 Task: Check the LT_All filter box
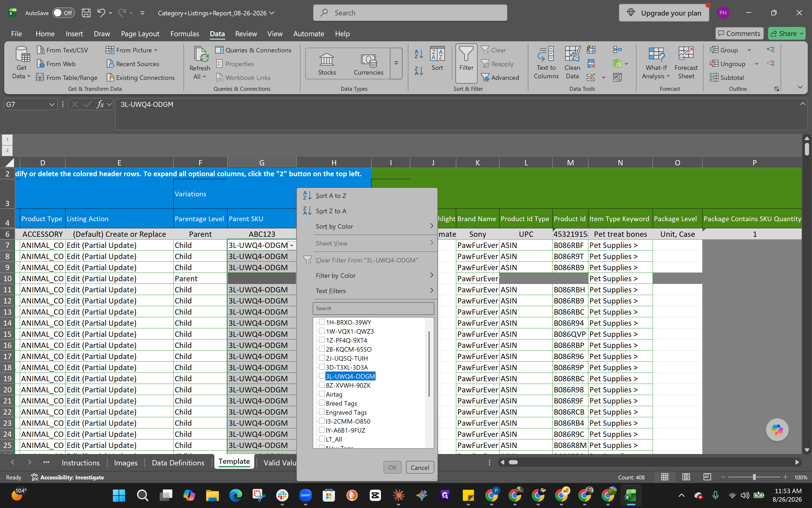(x=322, y=439)
